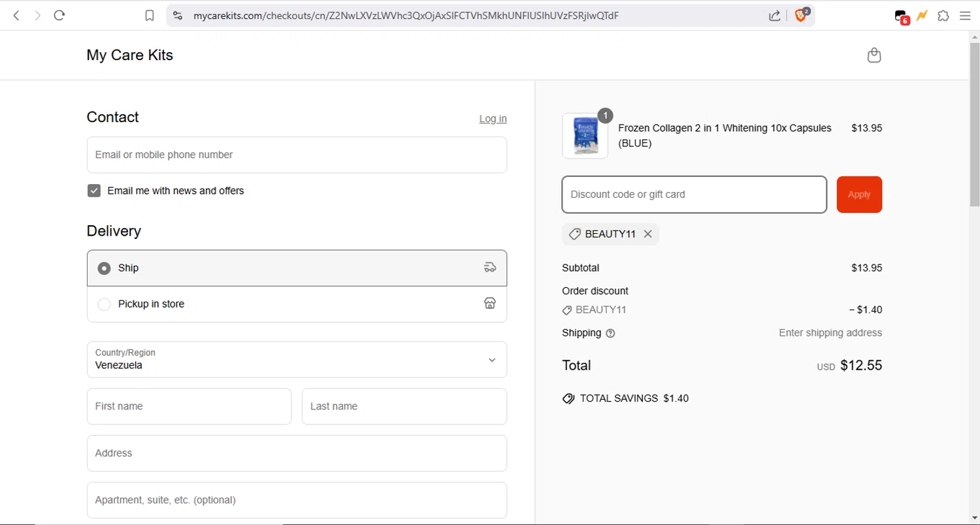
Task: Click the applied BEAUTY11 discount tag
Action: coord(610,234)
